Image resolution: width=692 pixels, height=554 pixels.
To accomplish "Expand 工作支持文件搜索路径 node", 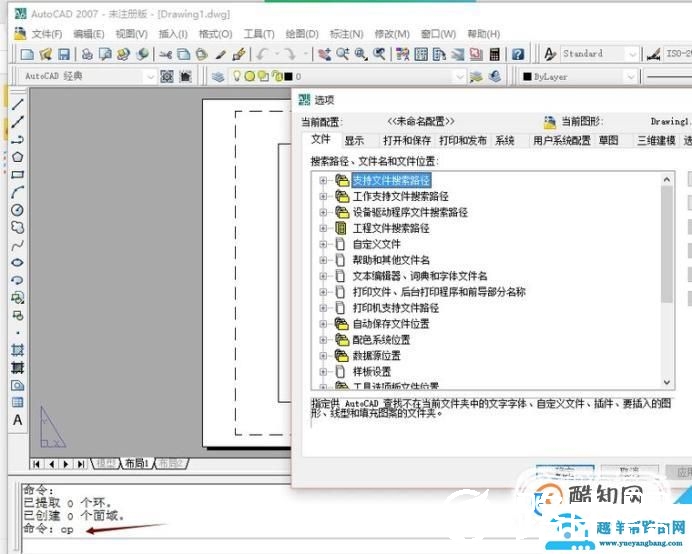I will [323, 196].
